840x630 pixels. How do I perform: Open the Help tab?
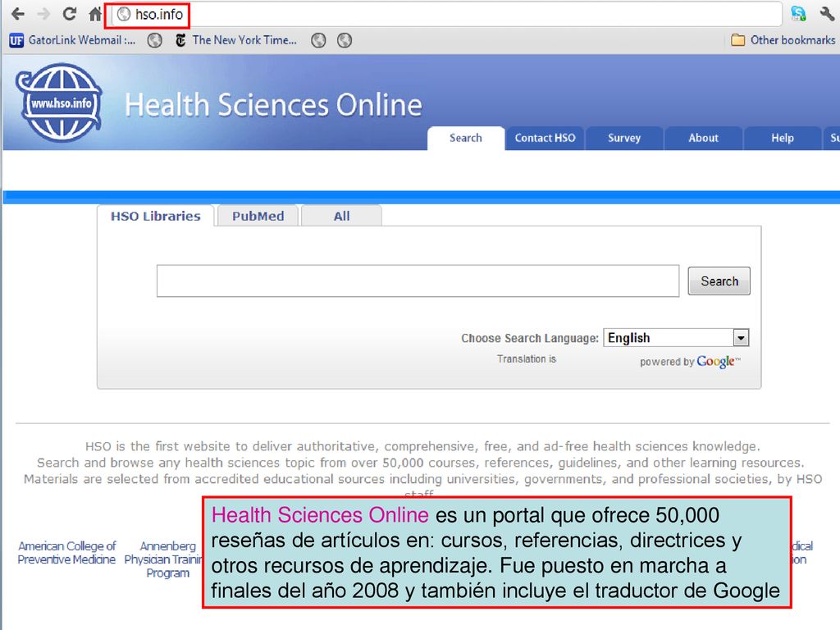click(x=783, y=138)
